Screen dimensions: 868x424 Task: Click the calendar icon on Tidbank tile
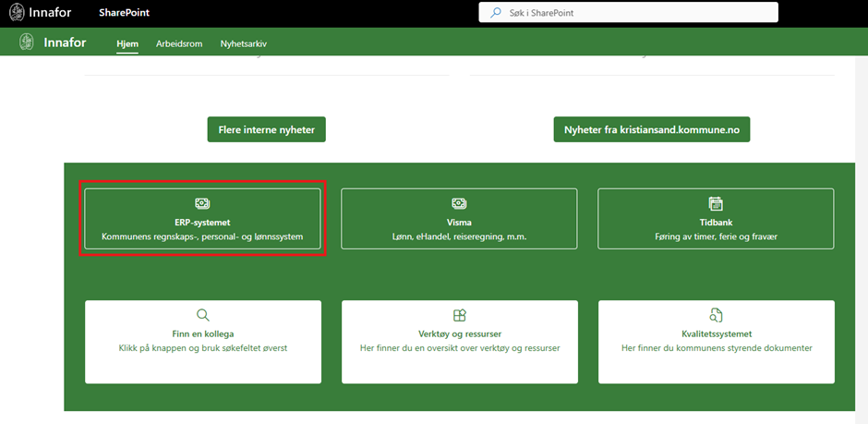coord(716,203)
